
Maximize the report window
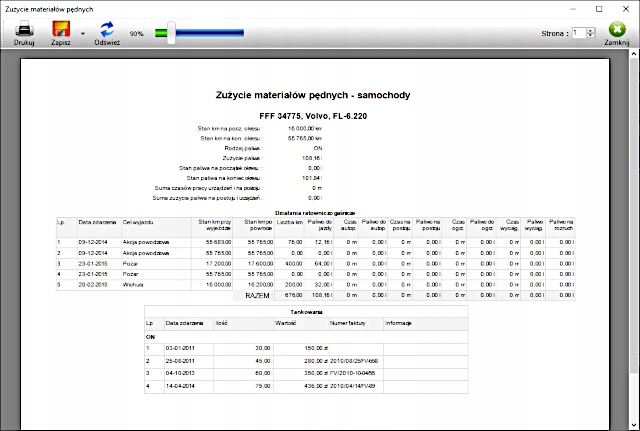(x=598, y=8)
